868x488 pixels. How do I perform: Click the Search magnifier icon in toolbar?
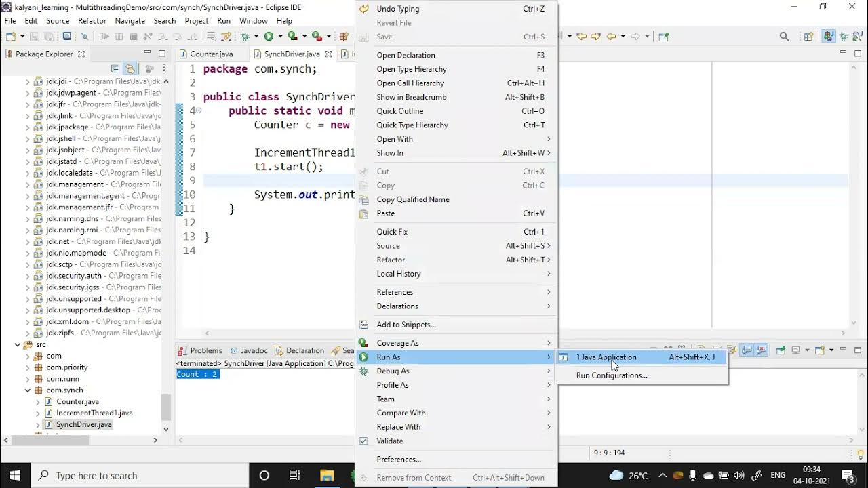pyautogui.click(x=784, y=37)
